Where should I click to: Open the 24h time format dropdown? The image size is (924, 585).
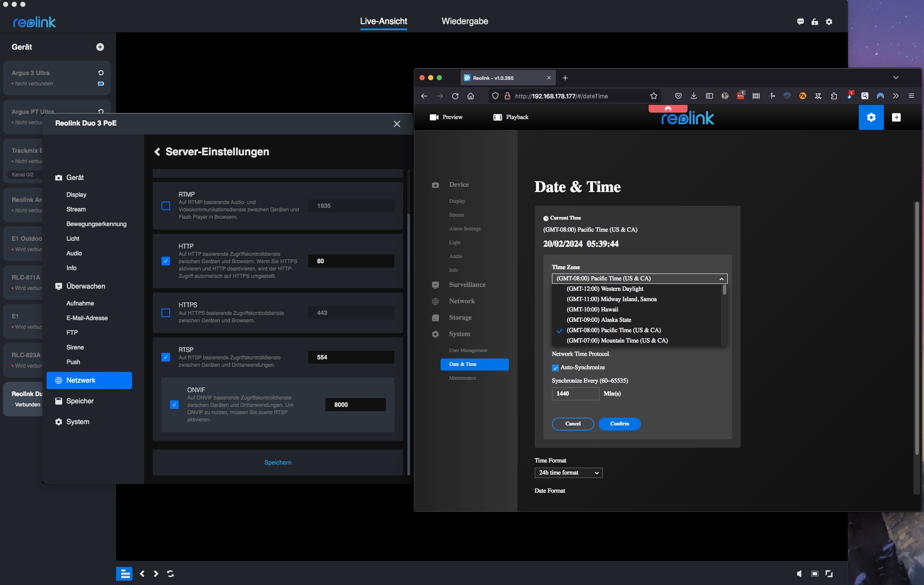click(568, 473)
